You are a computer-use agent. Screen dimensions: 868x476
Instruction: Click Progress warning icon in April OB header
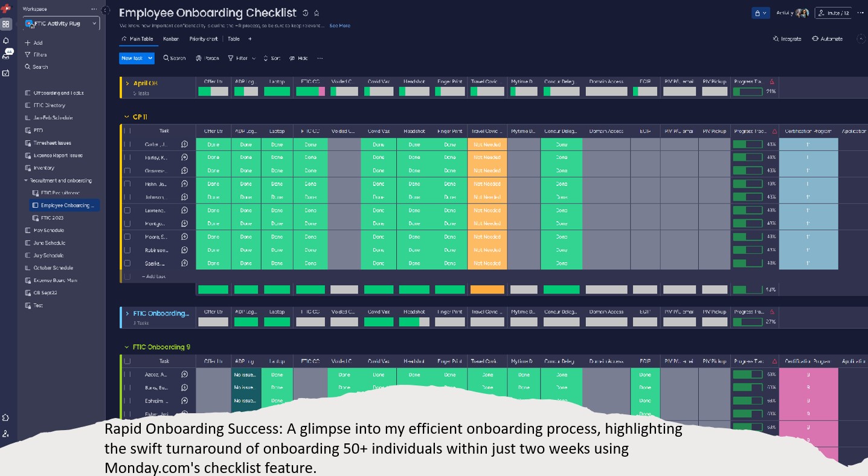pyautogui.click(x=773, y=82)
